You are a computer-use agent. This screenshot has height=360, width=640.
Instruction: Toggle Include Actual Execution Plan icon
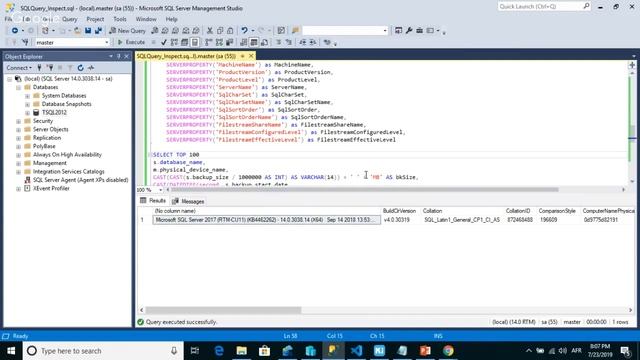(209, 42)
